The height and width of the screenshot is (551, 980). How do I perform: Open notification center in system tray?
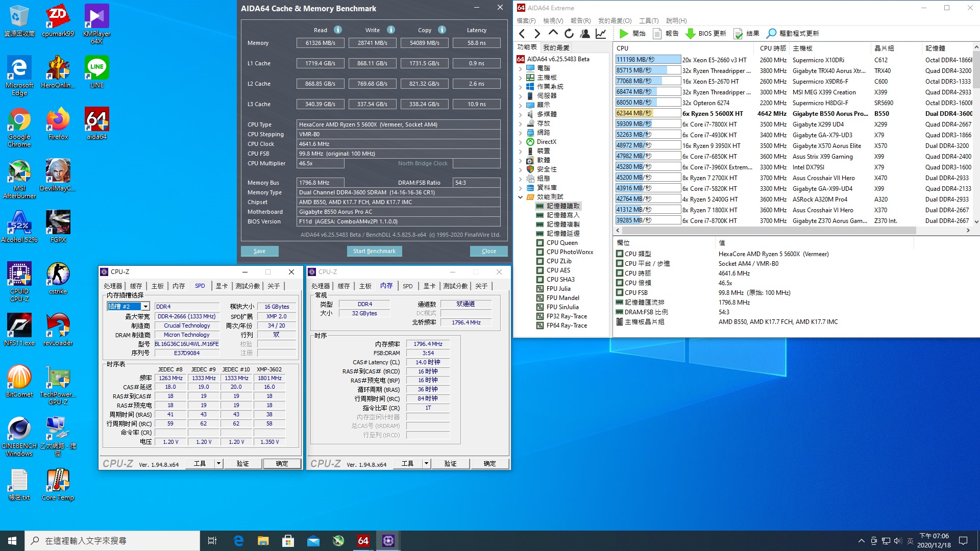point(963,541)
